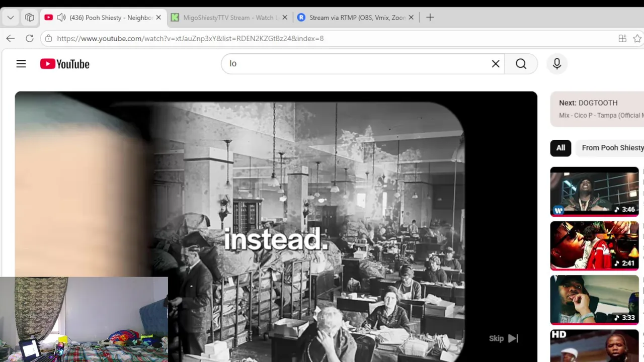644x362 pixels.
Task: Open the YouTube guide hamburger menu
Action: pyautogui.click(x=21, y=64)
